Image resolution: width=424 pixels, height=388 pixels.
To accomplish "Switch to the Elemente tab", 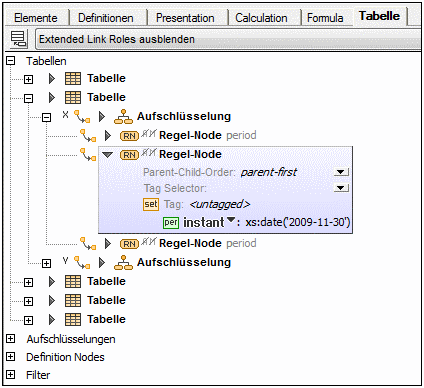I will tap(36, 18).
